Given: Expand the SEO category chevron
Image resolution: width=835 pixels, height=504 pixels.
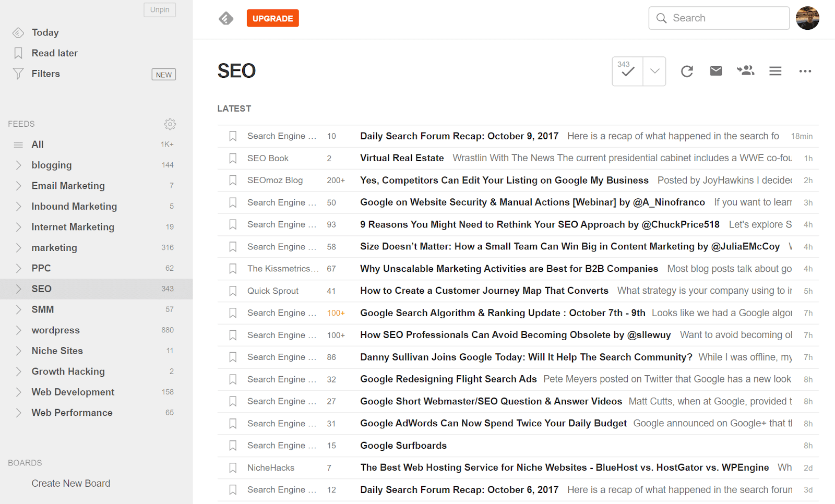Looking at the screenshot, I should click(18, 289).
